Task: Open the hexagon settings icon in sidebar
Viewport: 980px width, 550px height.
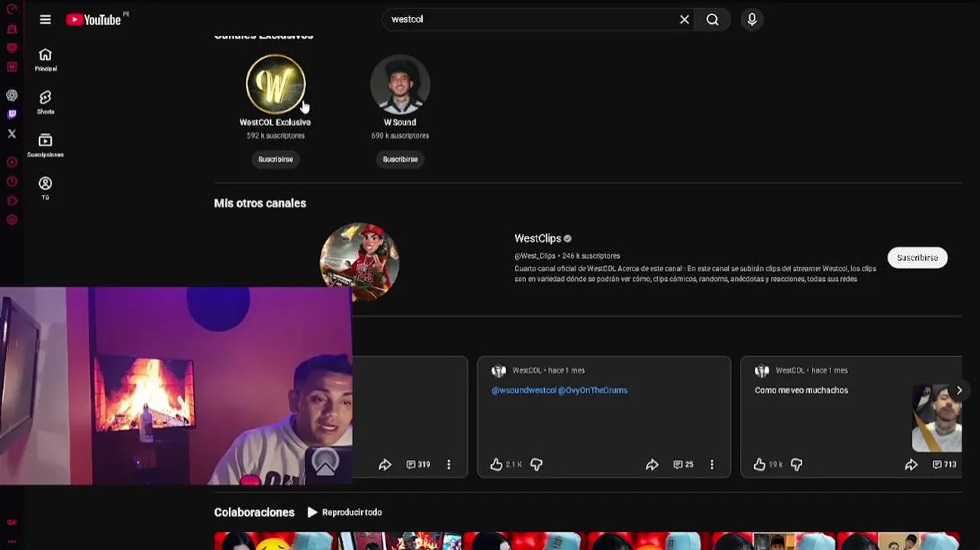Action: (11, 220)
